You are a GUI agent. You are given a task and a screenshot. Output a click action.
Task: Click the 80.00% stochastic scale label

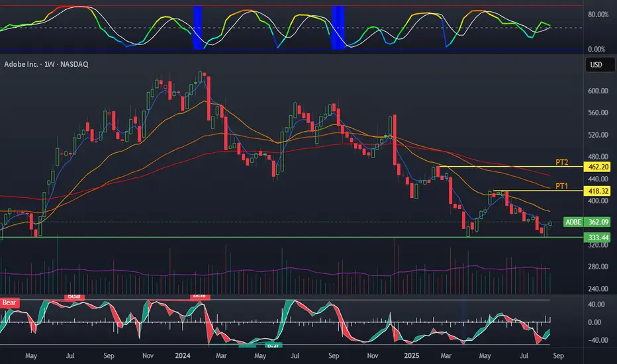point(597,14)
